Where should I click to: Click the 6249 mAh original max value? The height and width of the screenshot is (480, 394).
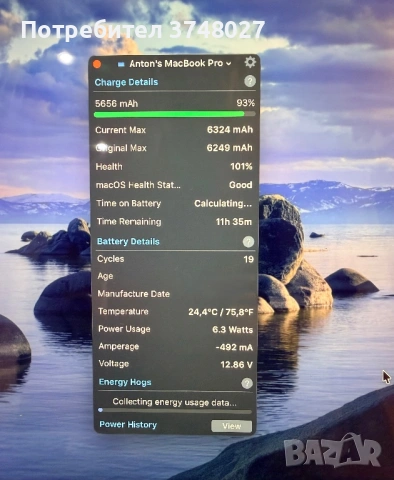tap(229, 148)
